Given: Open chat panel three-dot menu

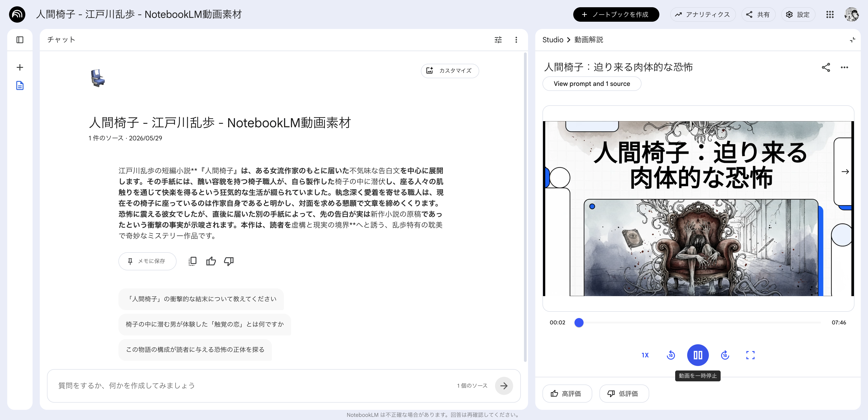Looking at the screenshot, I should pos(516,40).
